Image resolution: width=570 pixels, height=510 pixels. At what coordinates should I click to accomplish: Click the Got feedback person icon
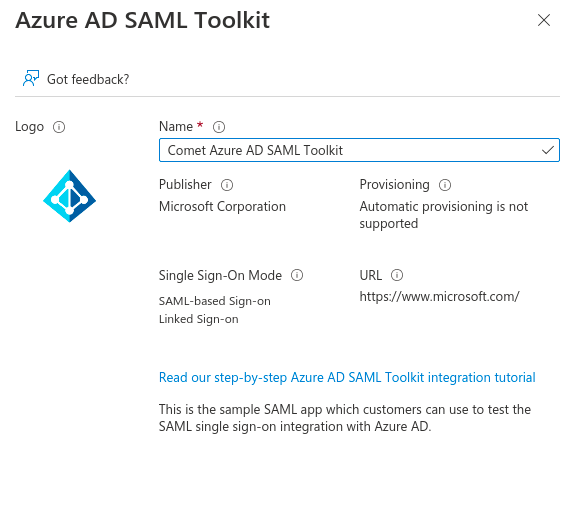(x=31, y=78)
